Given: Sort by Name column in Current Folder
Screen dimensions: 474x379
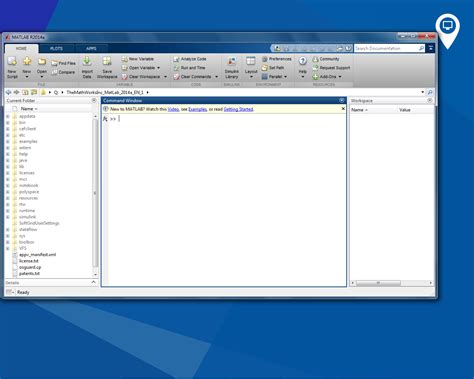Looking at the screenshot, I should (29, 109).
